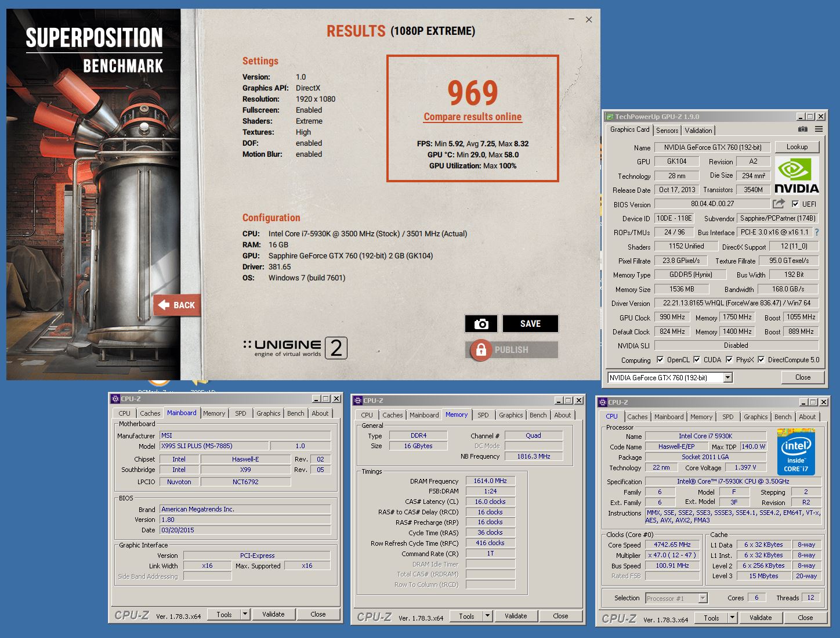Toggle the PhysX checkbox
Image resolution: width=840 pixels, height=638 pixels.
(x=729, y=359)
